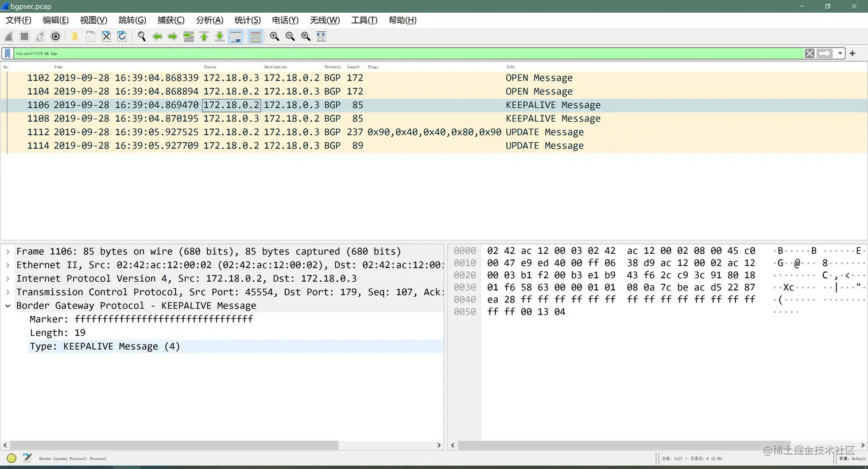Viewport: 868px width, 469px height.
Task: Click the 配置: Default profile in status bar
Action: pos(852,459)
